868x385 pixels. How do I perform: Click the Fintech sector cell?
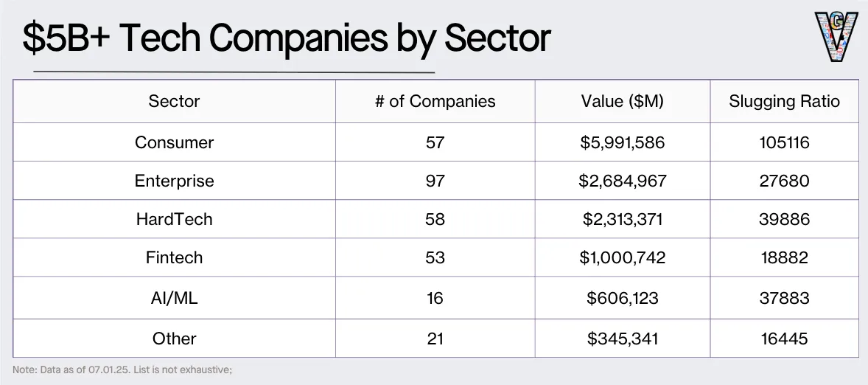point(174,257)
